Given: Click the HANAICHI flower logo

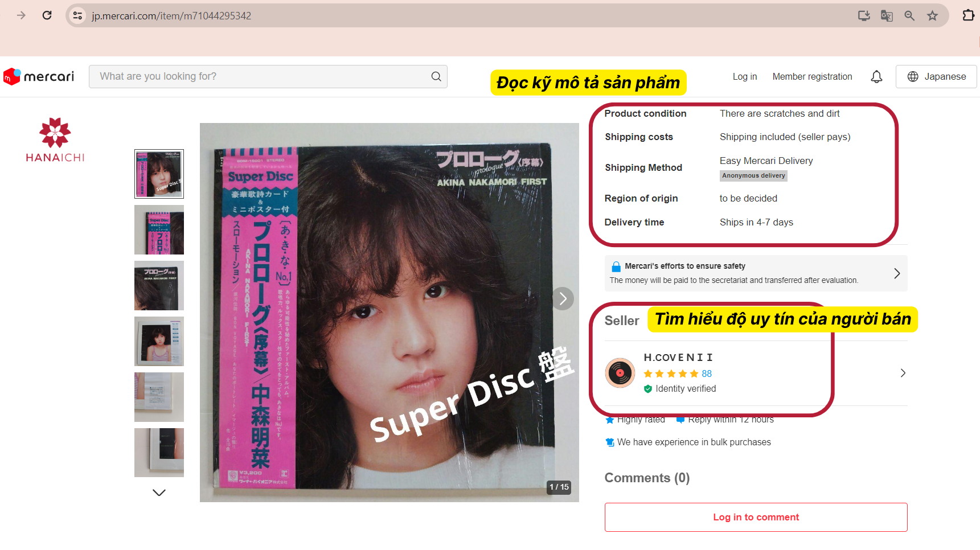Looking at the screenshot, I should click(55, 140).
